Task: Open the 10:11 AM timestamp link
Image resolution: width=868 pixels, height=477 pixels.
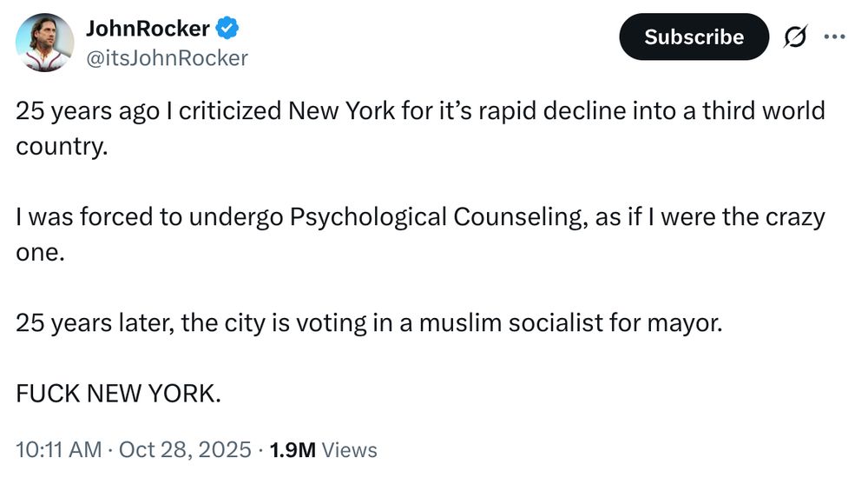Action: tap(59, 449)
